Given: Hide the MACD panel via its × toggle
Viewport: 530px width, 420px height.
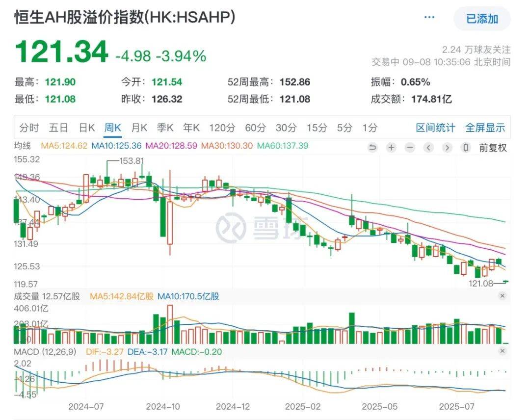Looking at the screenshot, I should 502,351.
